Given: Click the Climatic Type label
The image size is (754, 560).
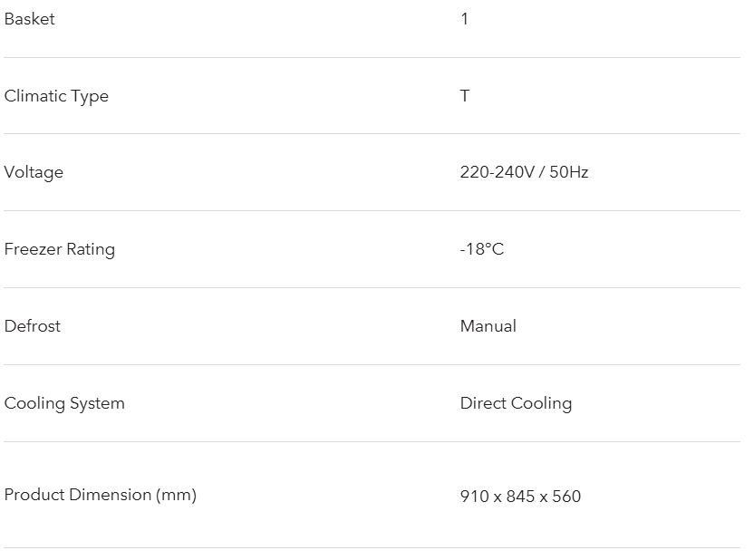Looking at the screenshot, I should (x=56, y=96).
